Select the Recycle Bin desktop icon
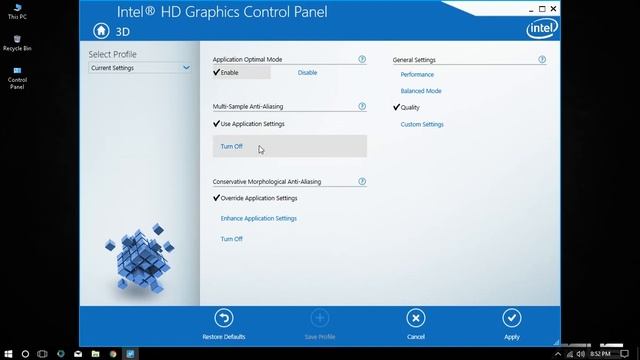The image size is (640, 360). point(17,43)
